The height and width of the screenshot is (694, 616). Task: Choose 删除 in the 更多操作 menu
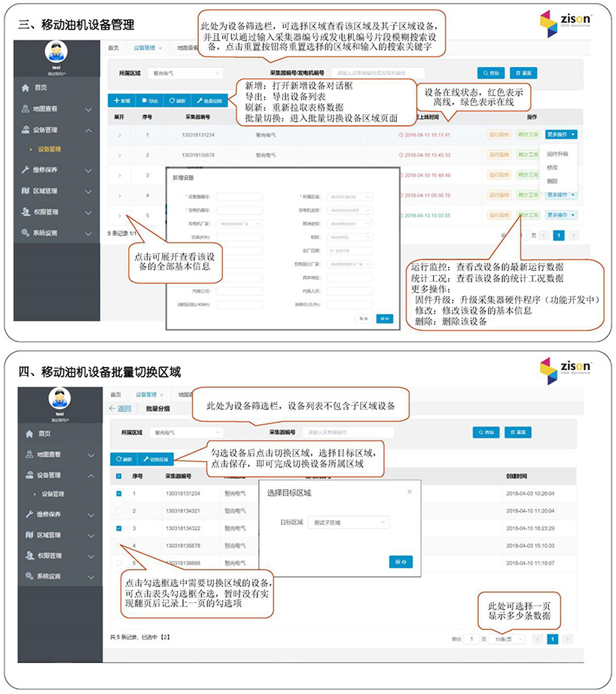coord(553,181)
